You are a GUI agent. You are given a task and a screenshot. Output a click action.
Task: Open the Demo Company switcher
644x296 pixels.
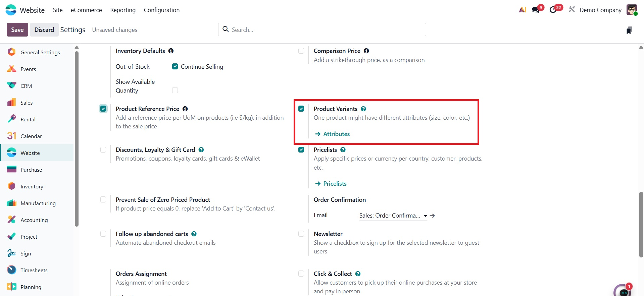tap(600, 10)
